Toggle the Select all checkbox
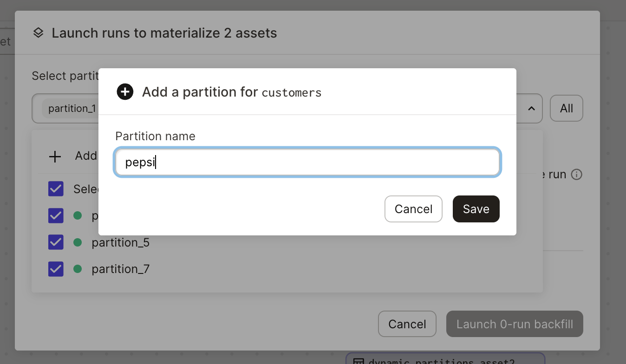This screenshot has width=626, height=364. coord(56,189)
